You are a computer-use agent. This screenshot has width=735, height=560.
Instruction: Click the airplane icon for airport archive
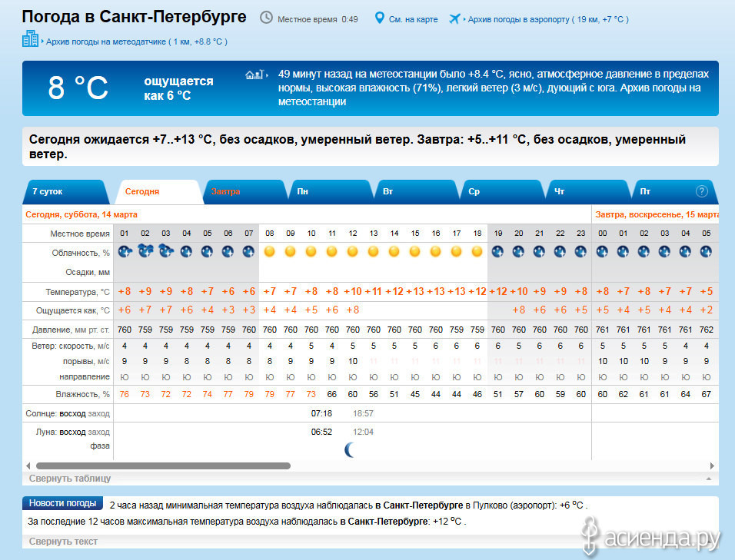(x=454, y=18)
